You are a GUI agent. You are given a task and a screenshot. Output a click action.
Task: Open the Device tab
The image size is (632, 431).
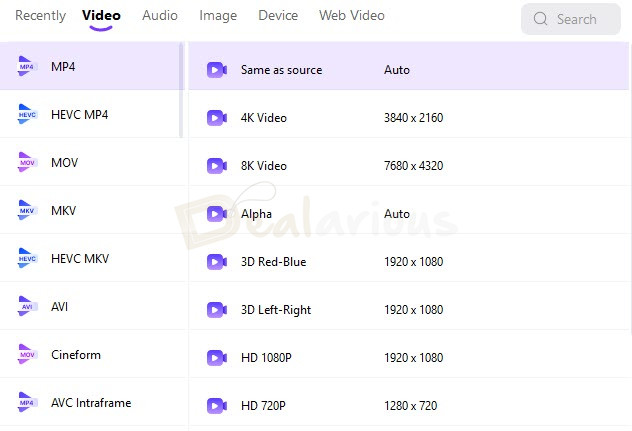click(278, 15)
